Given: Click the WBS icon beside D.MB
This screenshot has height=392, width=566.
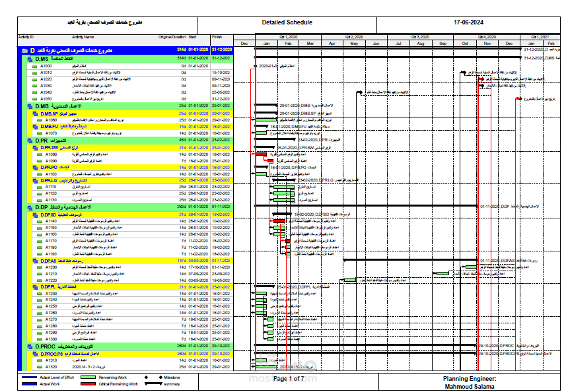Looking at the screenshot, I should [30, 106].
